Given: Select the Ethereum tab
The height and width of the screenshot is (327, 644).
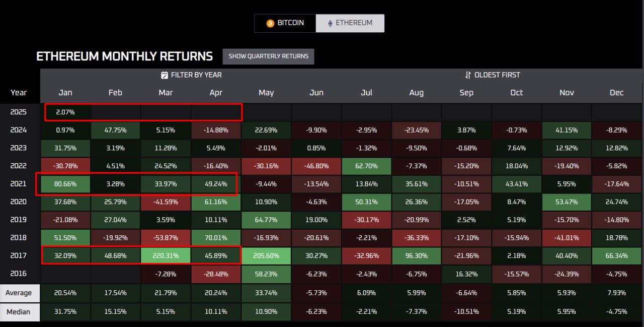Looking at the screenshot, I should point(350,23).
